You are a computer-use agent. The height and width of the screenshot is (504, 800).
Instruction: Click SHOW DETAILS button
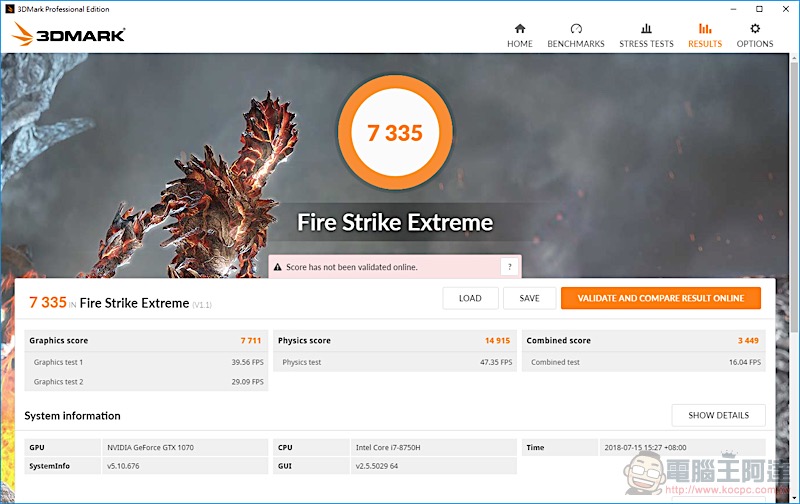point(718,415)
